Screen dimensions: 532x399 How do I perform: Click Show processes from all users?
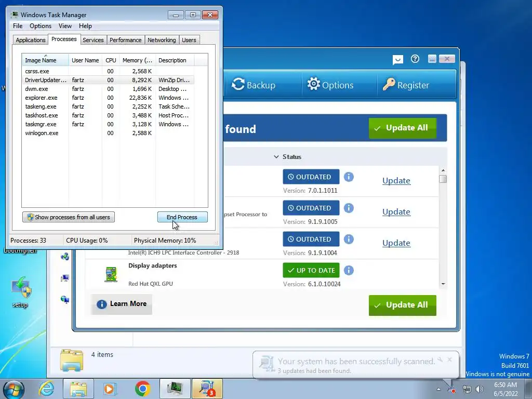click(69, 217)
